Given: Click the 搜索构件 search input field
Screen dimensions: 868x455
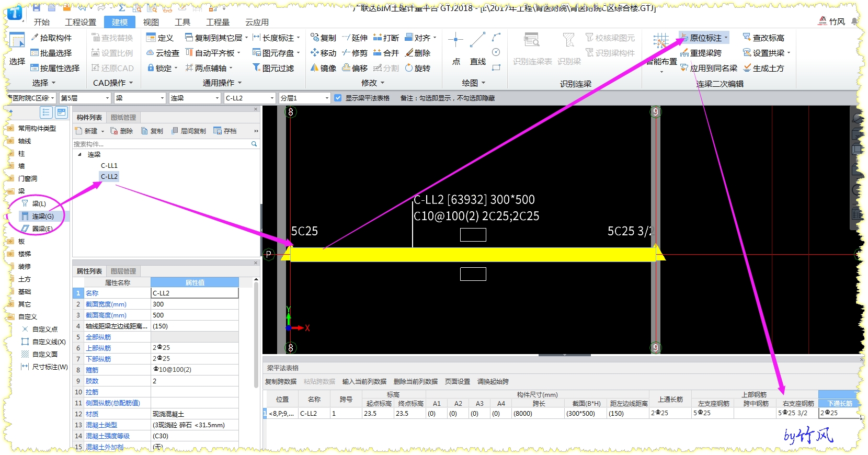Looking at the screenshot, I should click(x=161, y=144).
